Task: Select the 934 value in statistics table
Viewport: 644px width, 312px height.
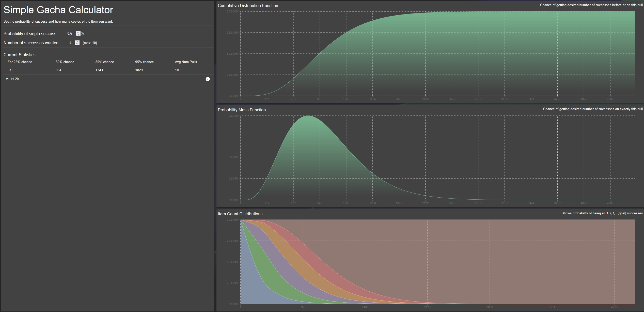Action: coord(58,70)
